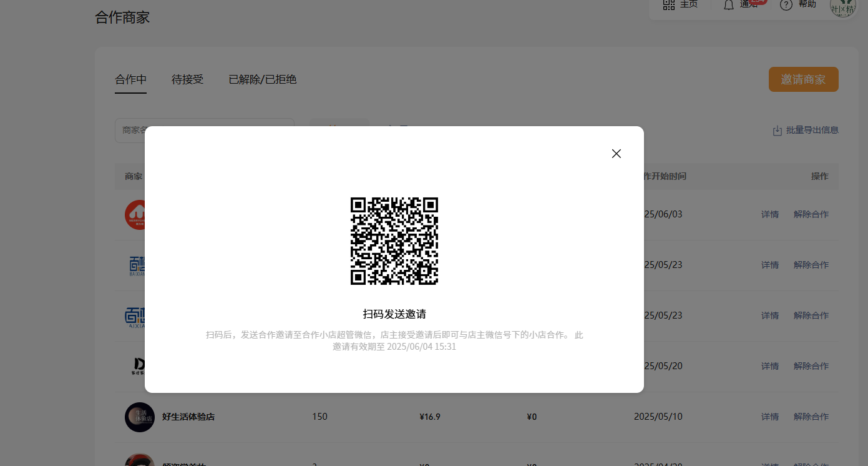Select the 合作中 tab
Viewport: 868px width, 466px height.
130,79
